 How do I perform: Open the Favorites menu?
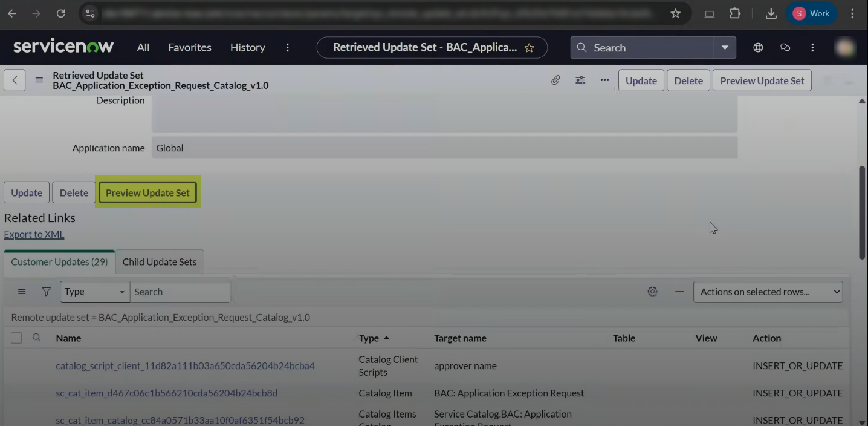[x=190, y=48]
